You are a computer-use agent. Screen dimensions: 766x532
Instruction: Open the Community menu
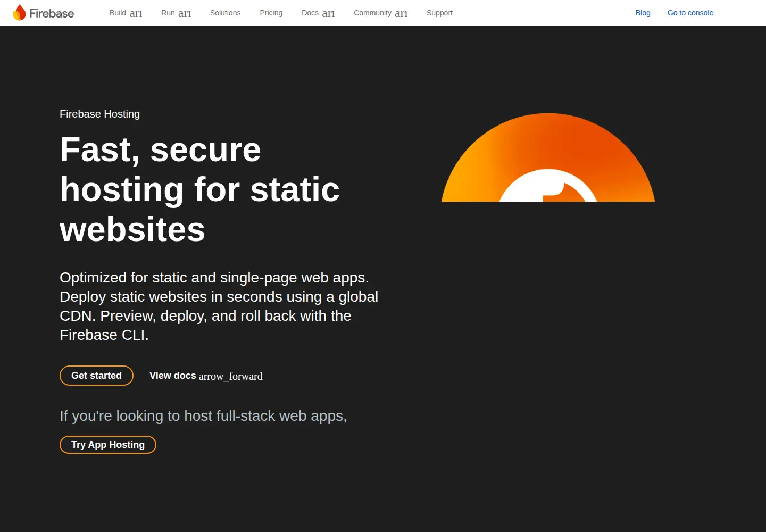(x=372, y=13)
